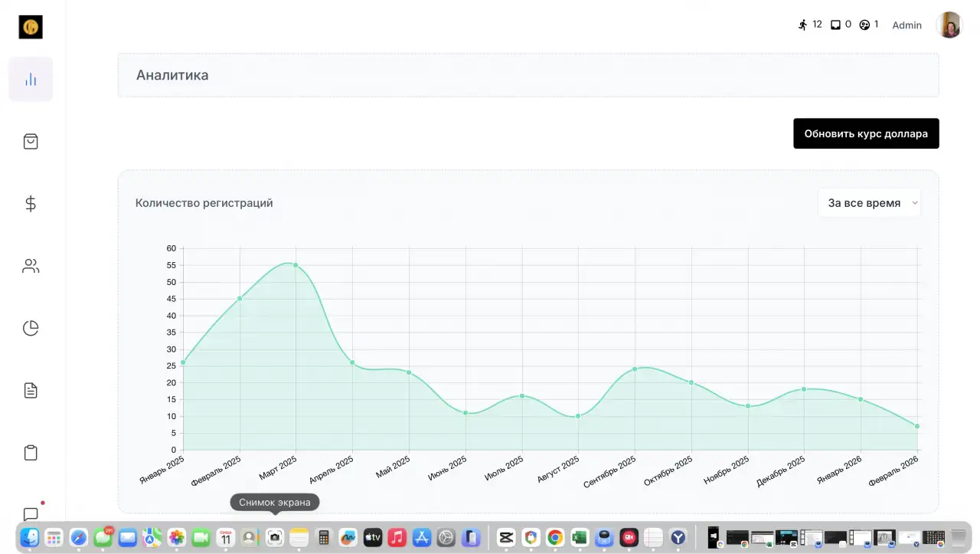The width and height of the screenshot is (980, 554).
Task: Open the dollar sign finance section
Action: tap(31, 204)
